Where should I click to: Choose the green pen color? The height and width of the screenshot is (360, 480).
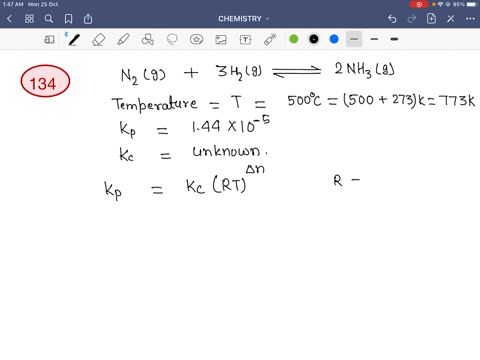pos(294,39)
